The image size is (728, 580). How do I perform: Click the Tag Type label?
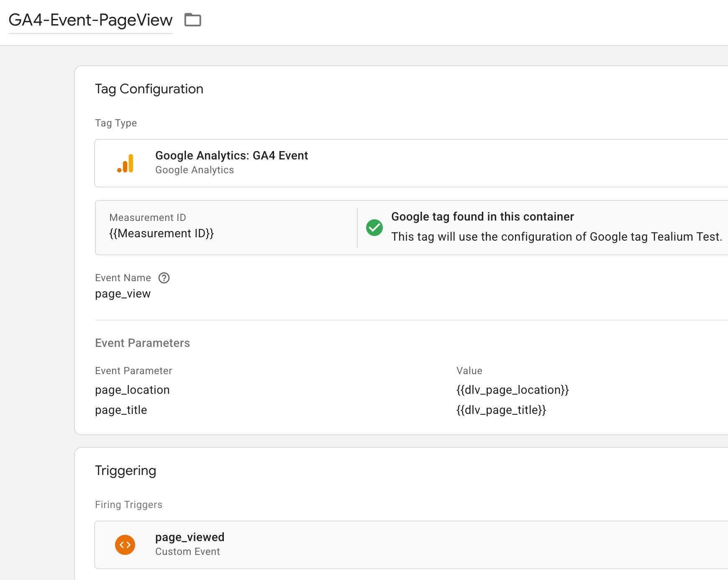[x=116, y=123]
